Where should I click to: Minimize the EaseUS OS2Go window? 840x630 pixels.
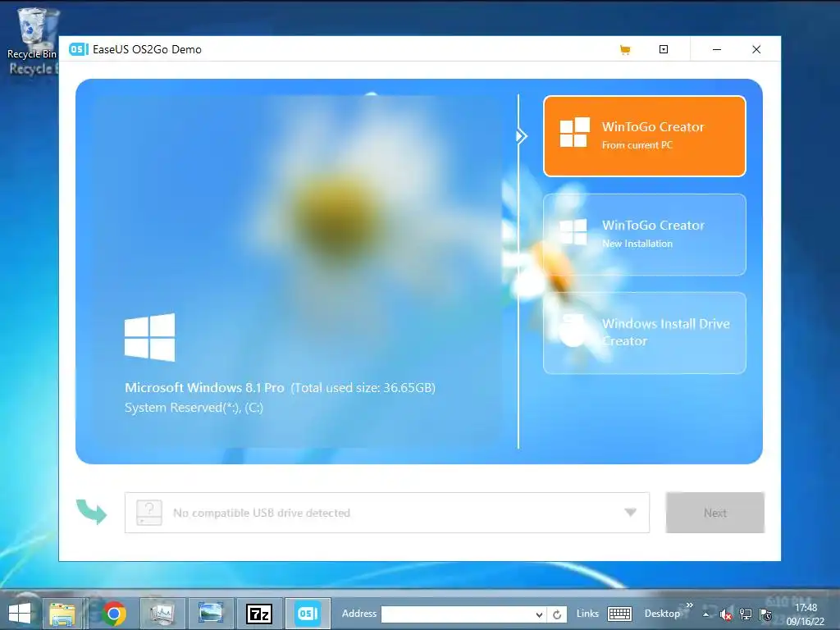click(x=717, y=49)
